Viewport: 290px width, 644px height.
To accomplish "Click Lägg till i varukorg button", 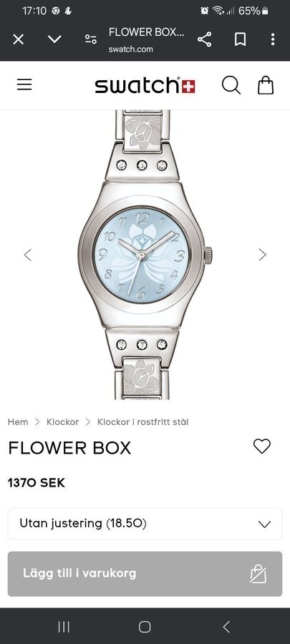I will pos(145,574).
